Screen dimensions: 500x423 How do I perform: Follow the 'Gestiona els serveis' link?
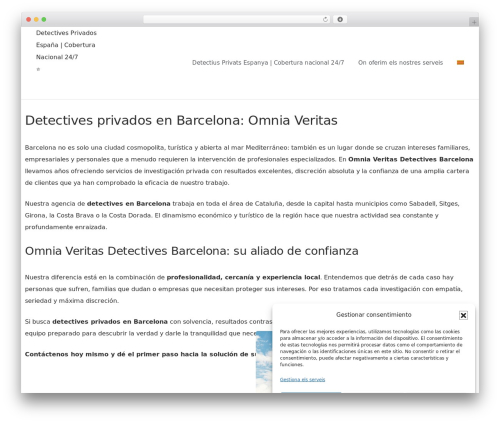pyautogui.click(x=302, y=380)
